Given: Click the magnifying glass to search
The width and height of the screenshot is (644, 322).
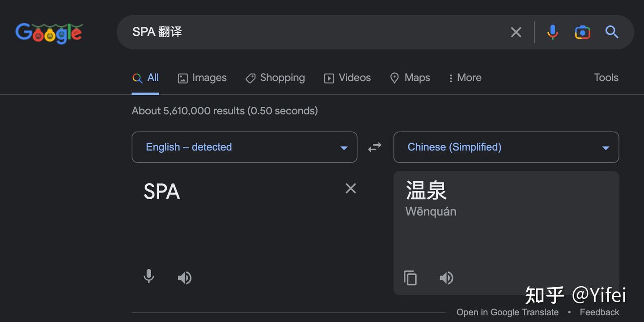Looking at the screenshot, I should coord(612,32).
